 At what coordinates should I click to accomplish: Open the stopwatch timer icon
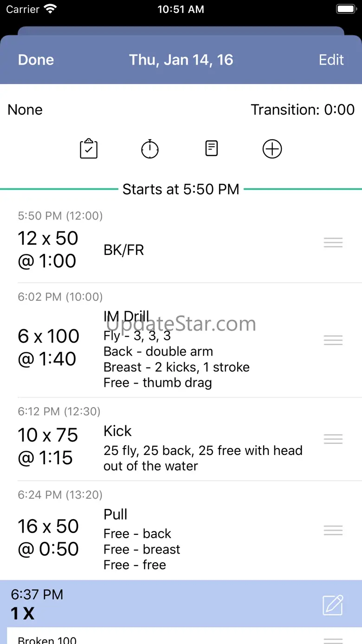click(150, 149)
